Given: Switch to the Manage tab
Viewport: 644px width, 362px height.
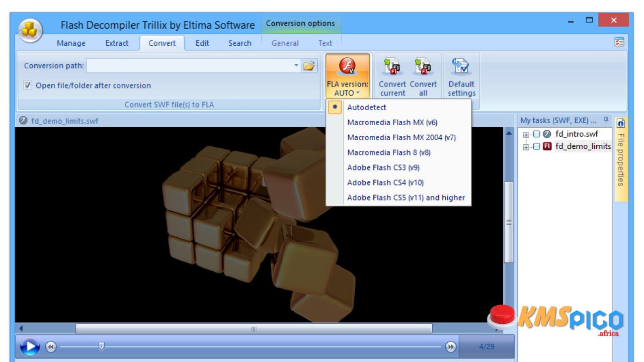Looking at the screenshot, I should click(71, 43).
